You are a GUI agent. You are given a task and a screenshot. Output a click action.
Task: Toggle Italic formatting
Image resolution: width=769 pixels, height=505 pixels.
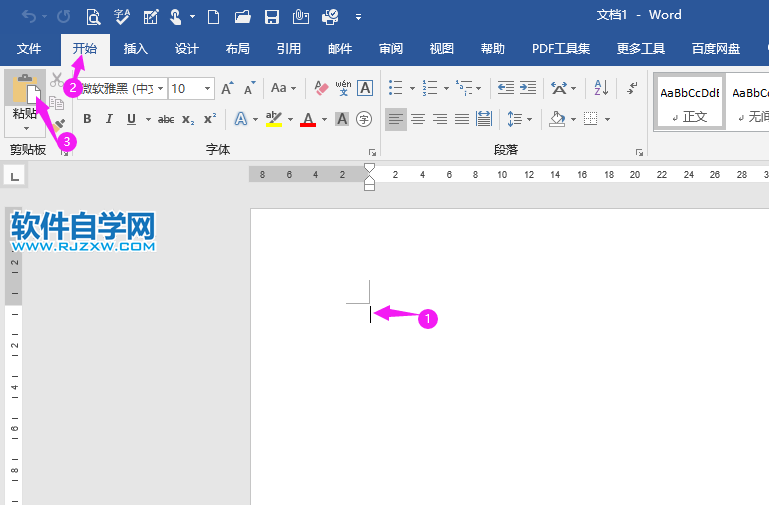point(109,119)
